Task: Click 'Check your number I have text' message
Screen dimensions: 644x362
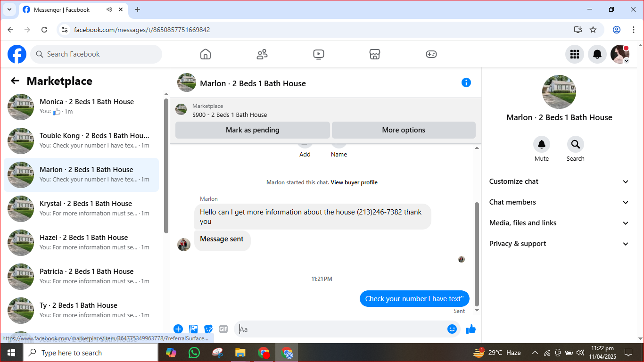Action: click(414, 299)
